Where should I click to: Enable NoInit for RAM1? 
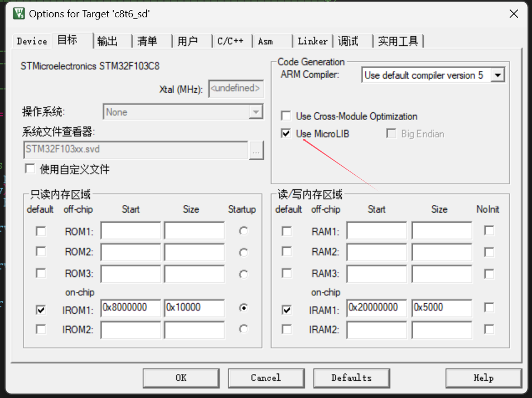[488, 230]
